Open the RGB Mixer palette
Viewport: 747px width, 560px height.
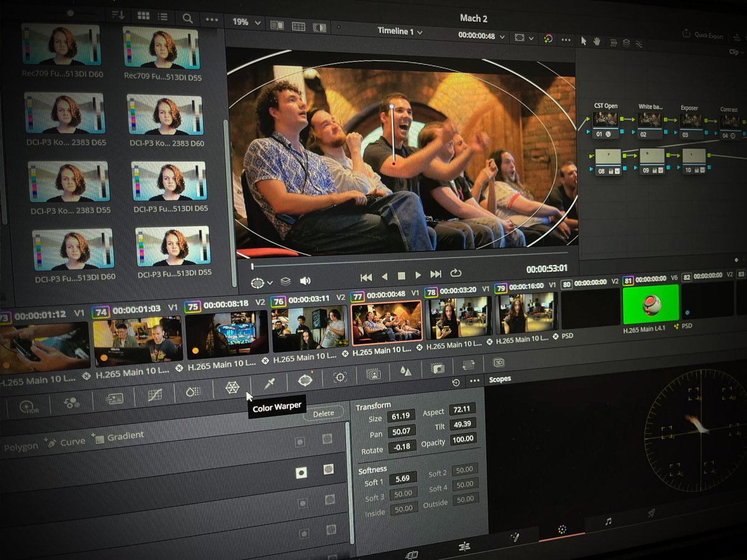click(x=72, y=403)
